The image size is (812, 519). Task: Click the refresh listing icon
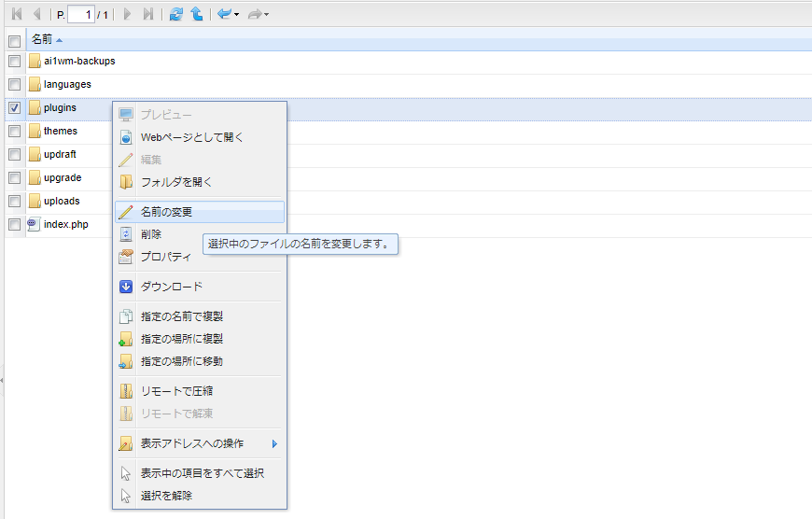(176, 14)
